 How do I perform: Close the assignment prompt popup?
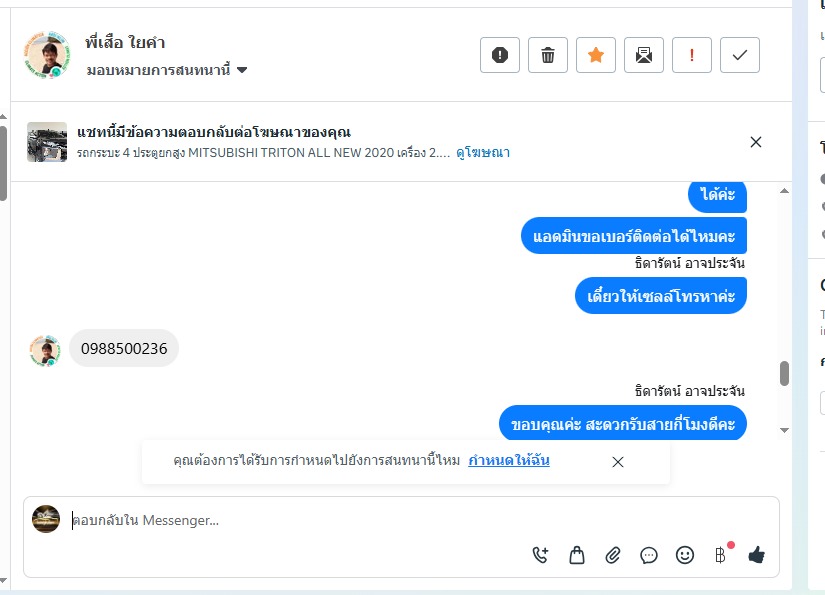tap(618, 462)
